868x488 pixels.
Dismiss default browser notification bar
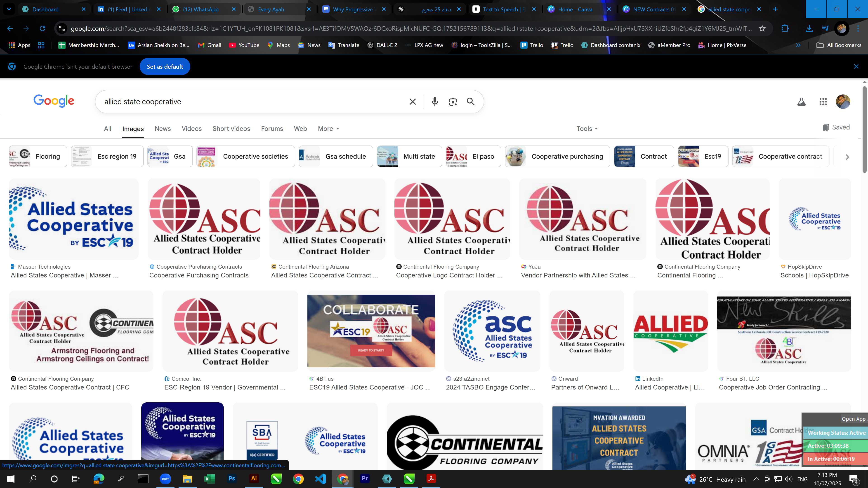click(856, 67)
